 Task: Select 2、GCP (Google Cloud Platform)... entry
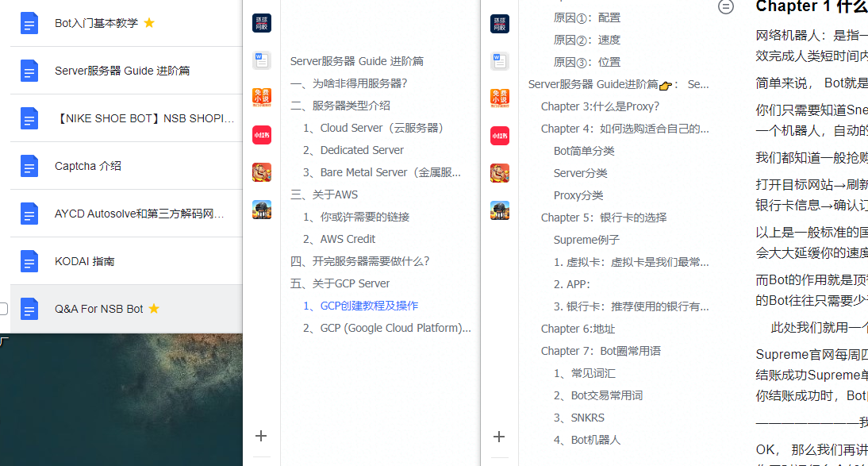(x=387, y=328)
